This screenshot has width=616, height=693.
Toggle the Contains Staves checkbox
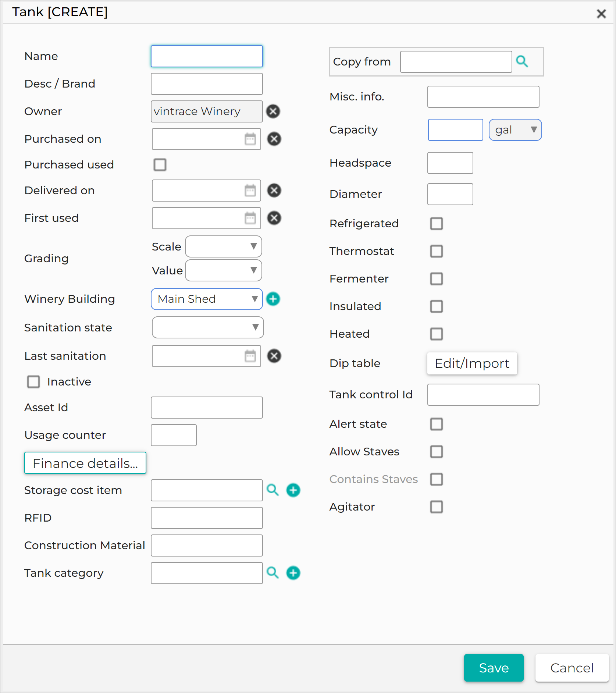[437, 479]
